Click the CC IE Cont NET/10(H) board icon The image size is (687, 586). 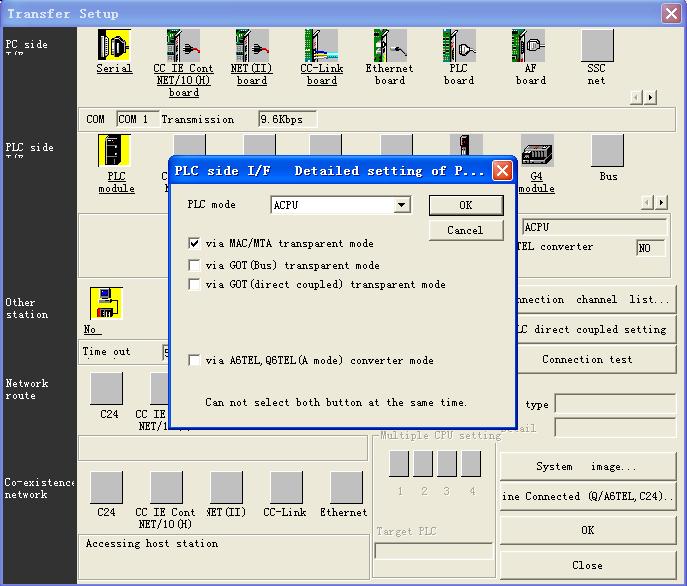point(183,46)
